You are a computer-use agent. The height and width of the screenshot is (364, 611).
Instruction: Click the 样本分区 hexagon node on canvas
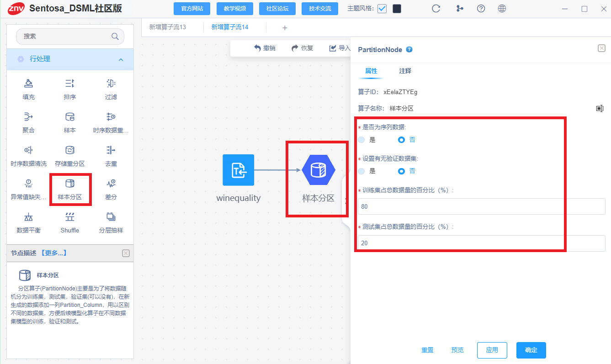(x=318, y=170)
